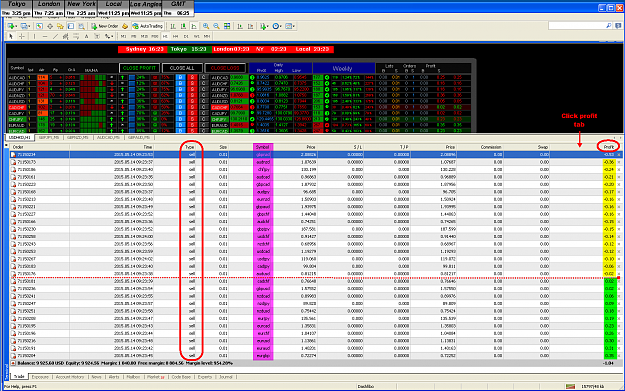
Task: Switch chart to the D1 timeframe
Action: coord(186,36)
